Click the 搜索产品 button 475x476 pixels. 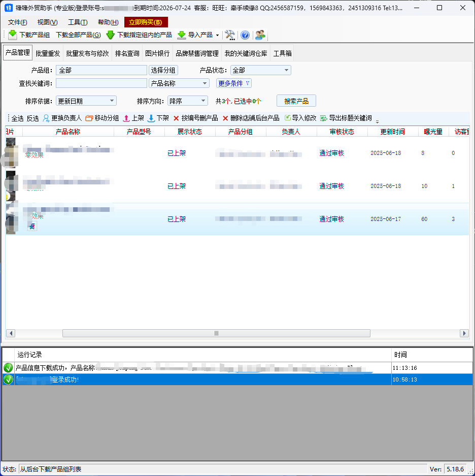tap(296, 101)
